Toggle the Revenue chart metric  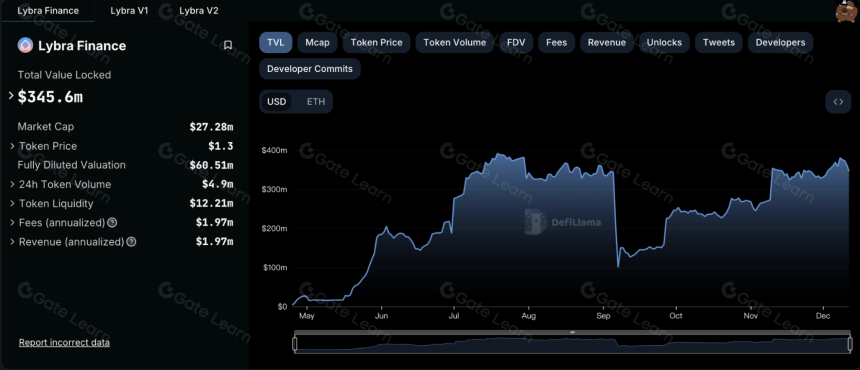607,42
